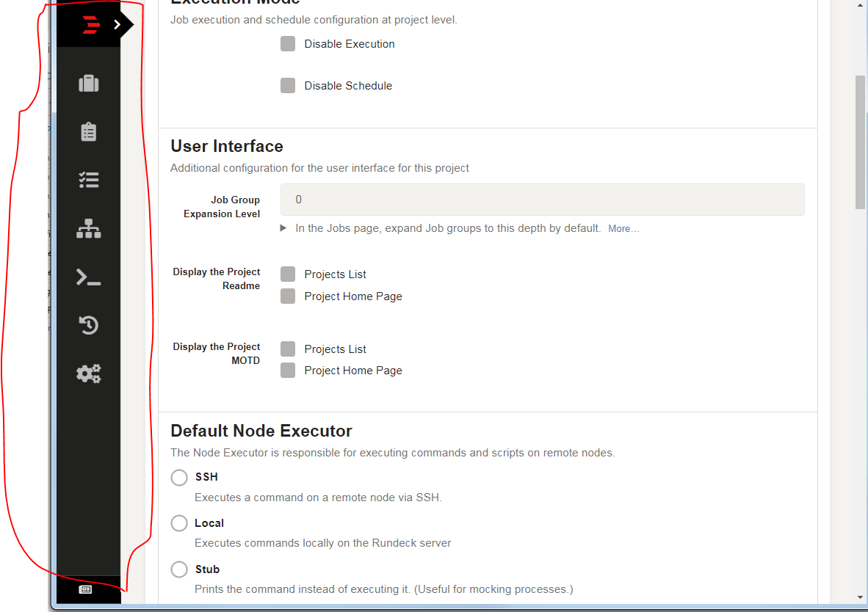Image resolution: width=868 pixels, height=612 pixels.
Task: Open the More... help link
Action: click(x=623, y=228)
